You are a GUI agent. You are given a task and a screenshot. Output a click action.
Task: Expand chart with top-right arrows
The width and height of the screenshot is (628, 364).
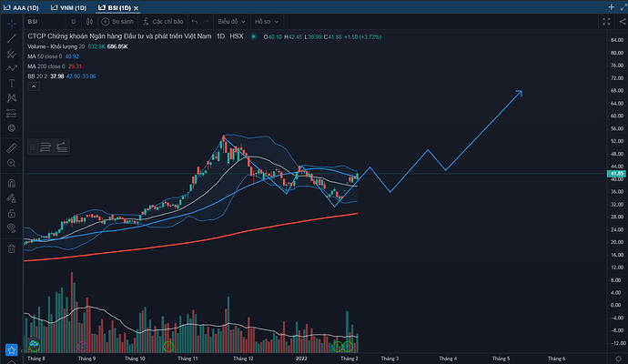(x=623, y=7)
